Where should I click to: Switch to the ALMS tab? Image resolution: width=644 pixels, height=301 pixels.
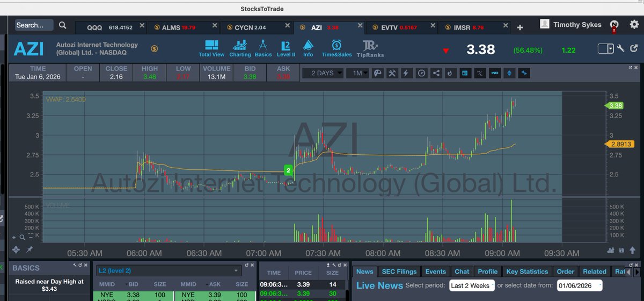coord(183,27)
